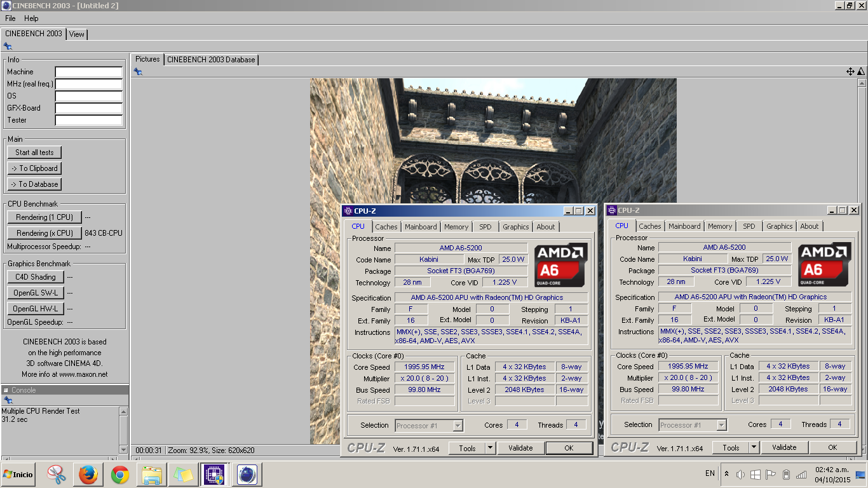Click the triangle icon beside the move icon
Viewport: 868px width, 488px height.
[x=860, y=72]
